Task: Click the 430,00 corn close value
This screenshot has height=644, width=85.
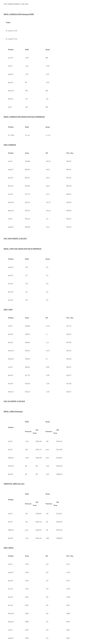Action: pos(27,326)
